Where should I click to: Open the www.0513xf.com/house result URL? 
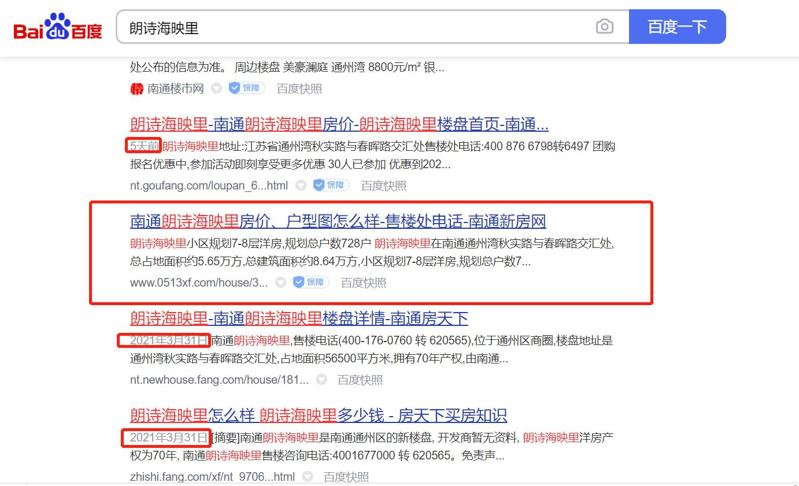[199, 283]
